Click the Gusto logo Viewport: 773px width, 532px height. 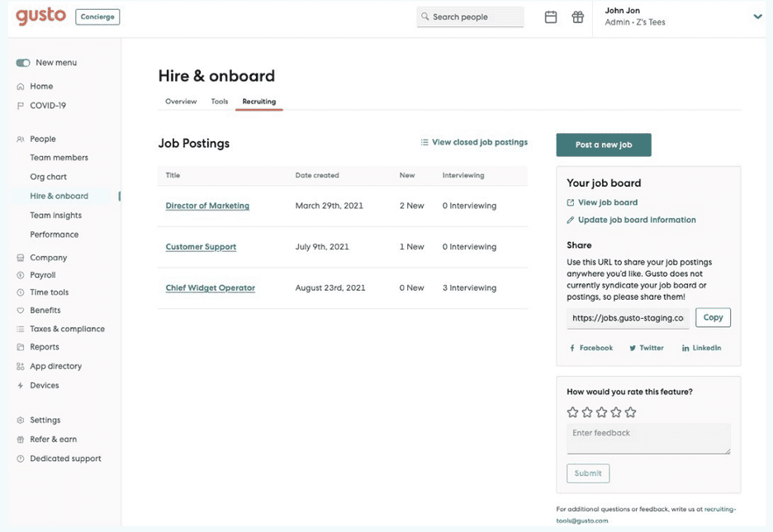[40, 16]
